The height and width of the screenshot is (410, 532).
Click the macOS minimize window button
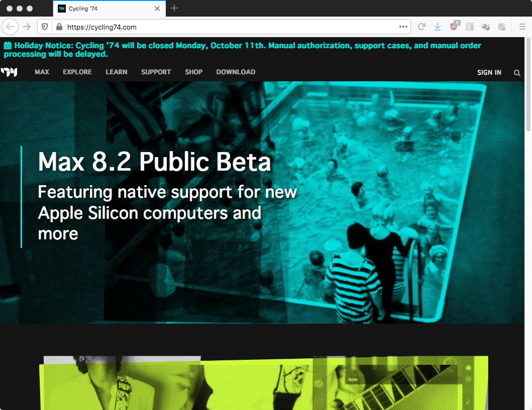point(20,9)
